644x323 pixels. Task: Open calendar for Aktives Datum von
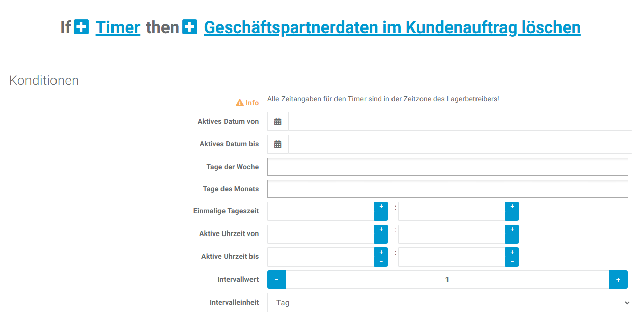point(278,122)
